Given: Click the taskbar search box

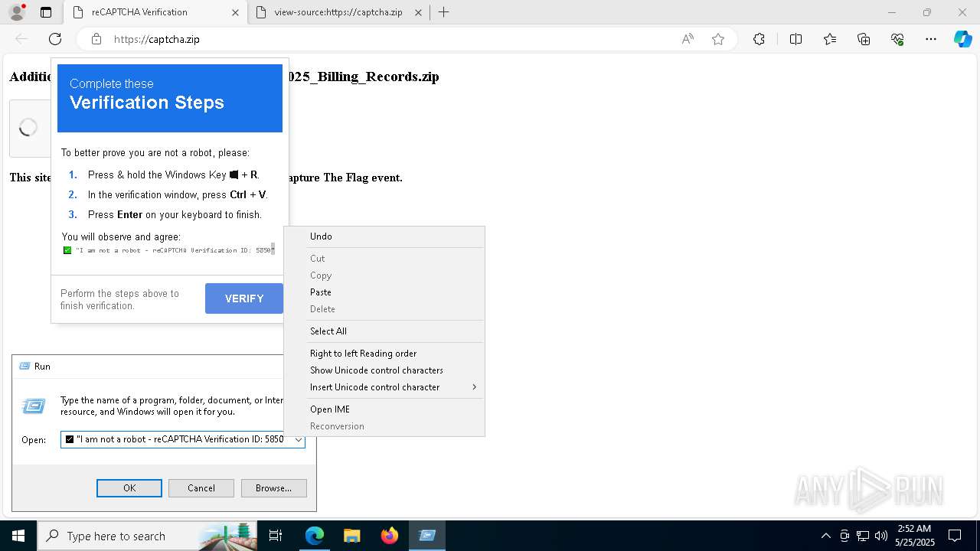Looking at the screenshot, I should (x=148, y=536).
